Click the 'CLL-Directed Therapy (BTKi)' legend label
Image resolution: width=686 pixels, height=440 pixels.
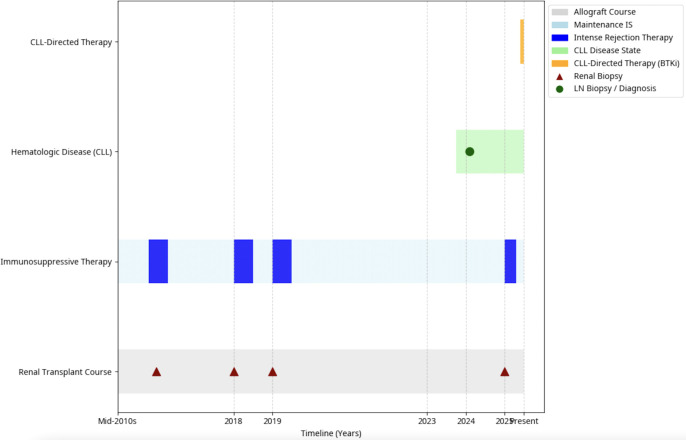pyautogui.click(x=626, y=63)
